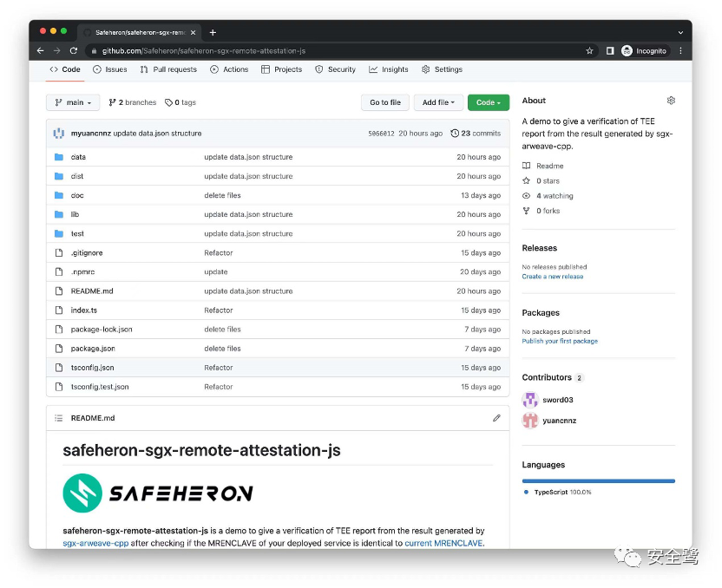722x588 pixels.
Task: Click myuancnnz commit author avatar
Action: (x=59, y=134)
